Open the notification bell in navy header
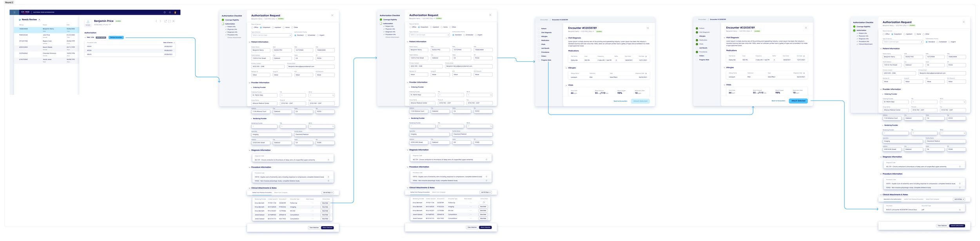This screenshot has height=241, width=980. [x=170, y=12]
